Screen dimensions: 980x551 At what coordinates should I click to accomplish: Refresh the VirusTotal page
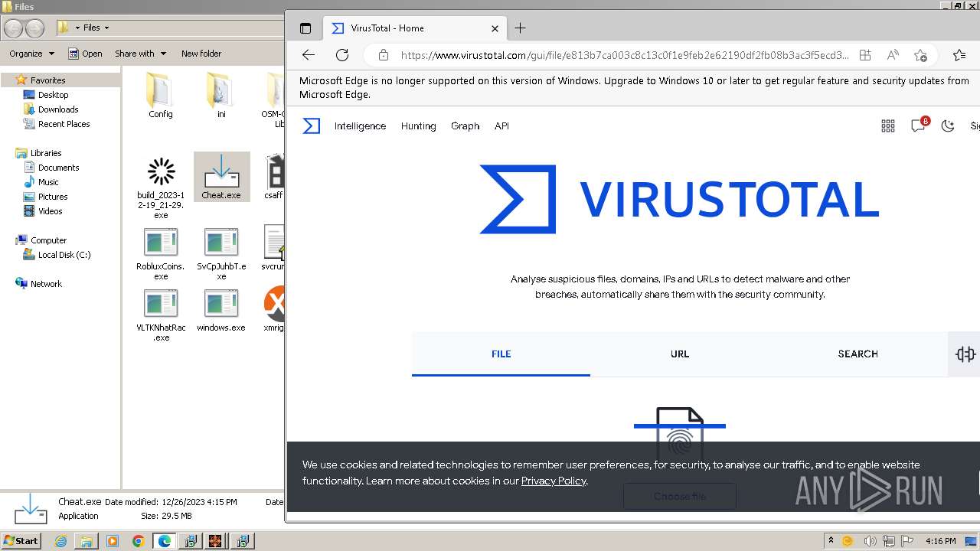[x=342, y=55]
